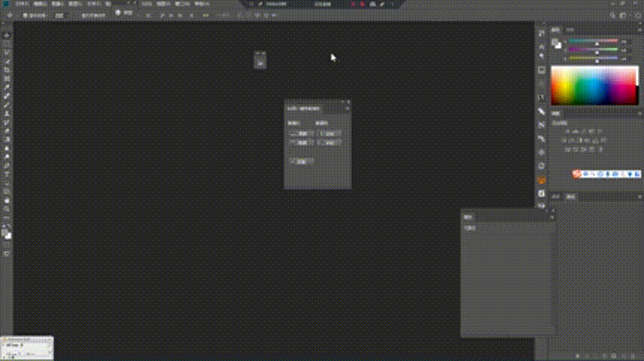The width and height of the screenshot is (644, 361).
Task: Close the small floating dialog in canvas center
Action: click(x=348, y=102)
